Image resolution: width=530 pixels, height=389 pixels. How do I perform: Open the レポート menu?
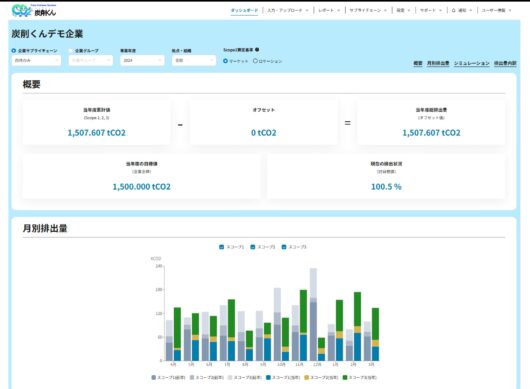329,10
